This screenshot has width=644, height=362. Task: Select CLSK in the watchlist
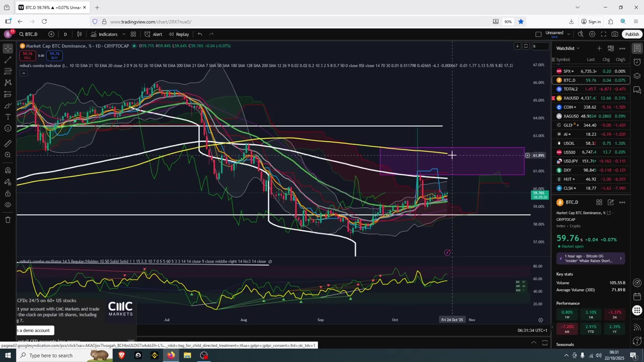coord(591,188)
